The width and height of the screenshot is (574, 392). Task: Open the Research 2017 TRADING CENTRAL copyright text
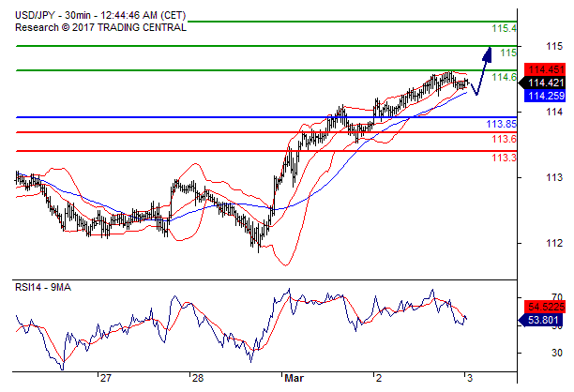[x=98, y=27]
